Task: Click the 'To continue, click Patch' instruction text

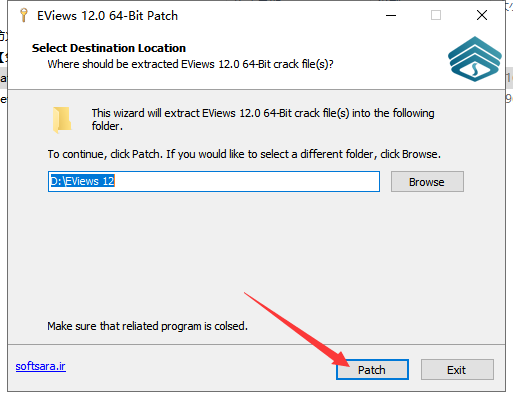Action: point(244,154)
